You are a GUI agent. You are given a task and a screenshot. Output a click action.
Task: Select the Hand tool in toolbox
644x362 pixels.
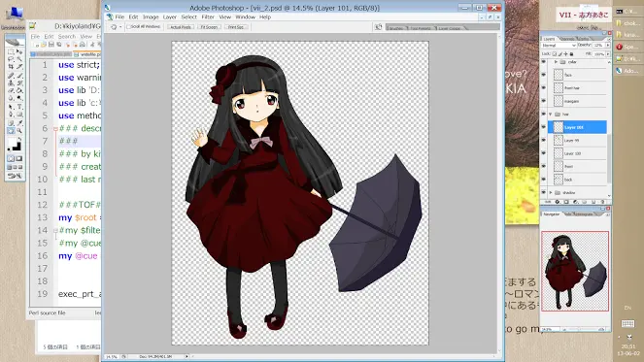[x=11, y=130]
